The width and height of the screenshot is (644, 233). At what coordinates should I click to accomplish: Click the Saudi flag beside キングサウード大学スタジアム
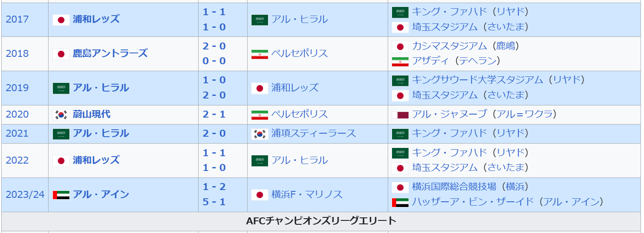click(400, 80)
